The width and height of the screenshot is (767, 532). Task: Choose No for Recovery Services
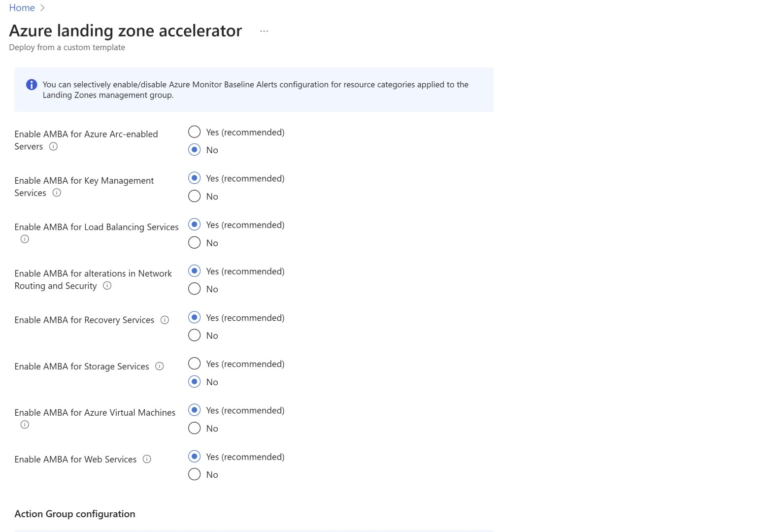tap(195, 335)
